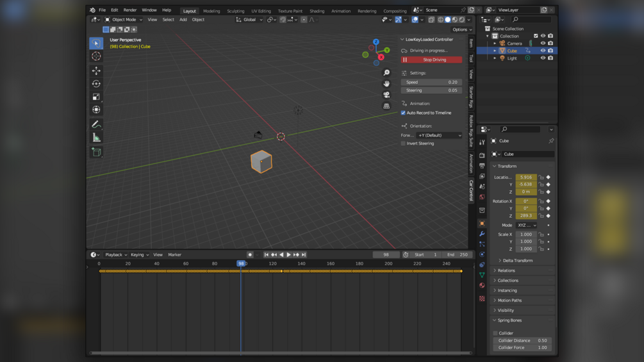The height and width of the screenshot is (362, 644).
Task: Select the Rotate tool
Action: click(96, 84)
